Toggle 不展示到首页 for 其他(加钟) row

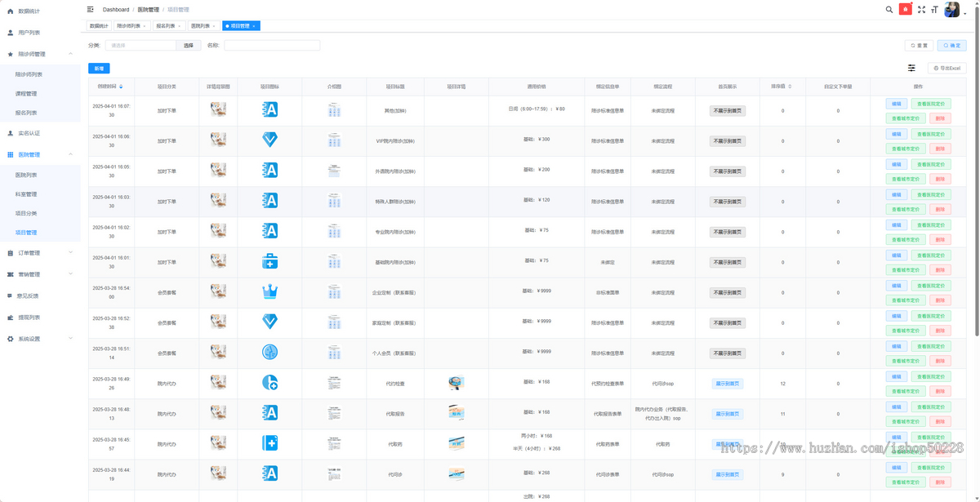[728, 111]
